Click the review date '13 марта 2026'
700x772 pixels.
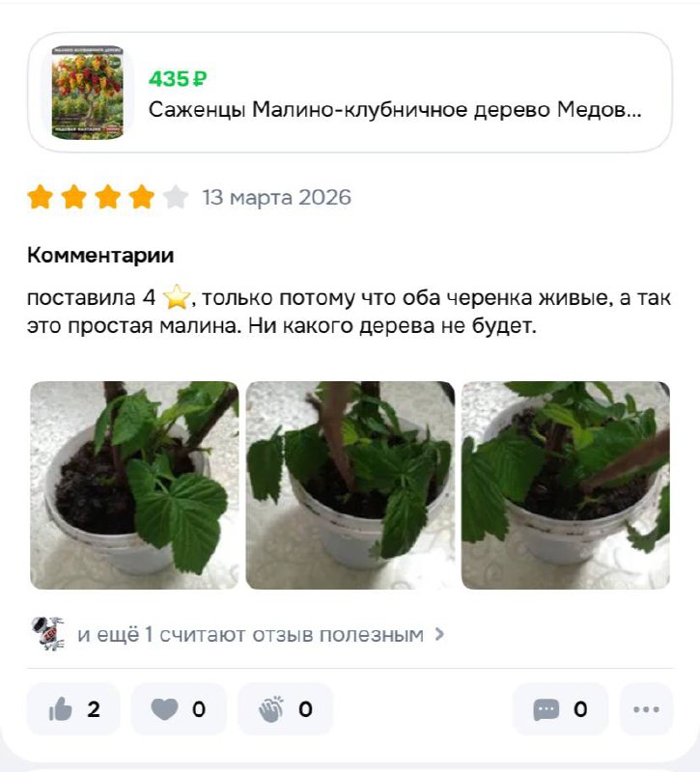pos(277,198)
